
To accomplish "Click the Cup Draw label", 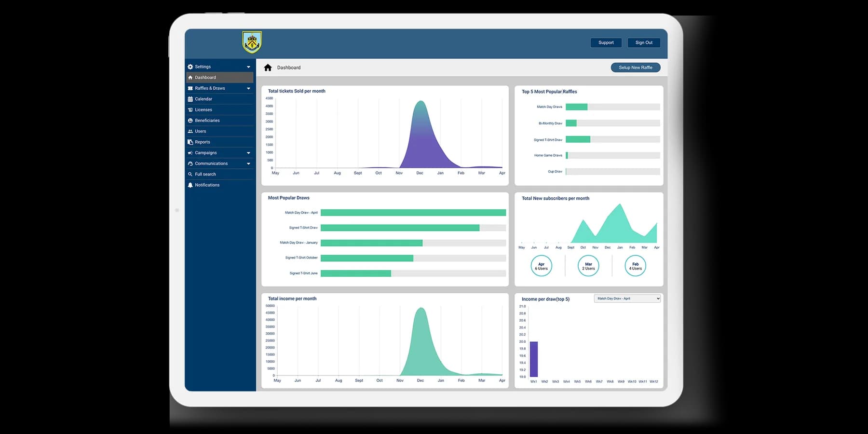I will coord(555,172).
